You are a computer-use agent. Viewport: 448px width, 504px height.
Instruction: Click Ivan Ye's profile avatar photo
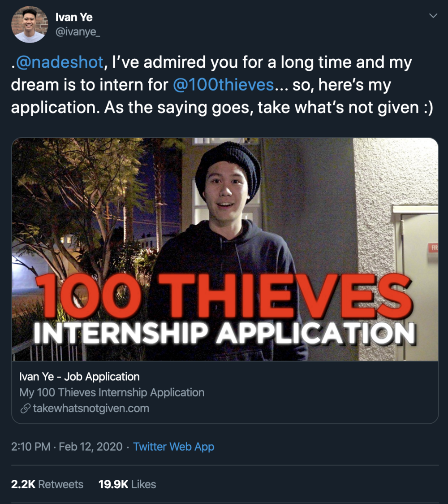pyautogui.click(x=29, y=25)
